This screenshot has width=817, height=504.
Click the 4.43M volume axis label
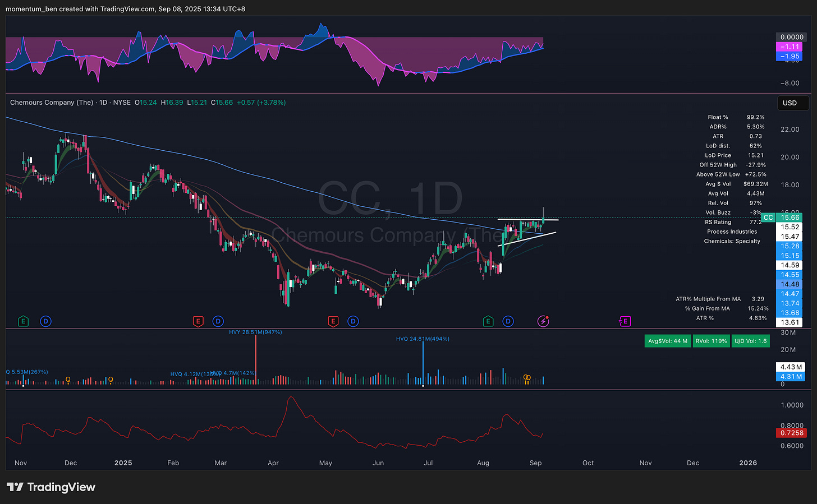point(791,367)
